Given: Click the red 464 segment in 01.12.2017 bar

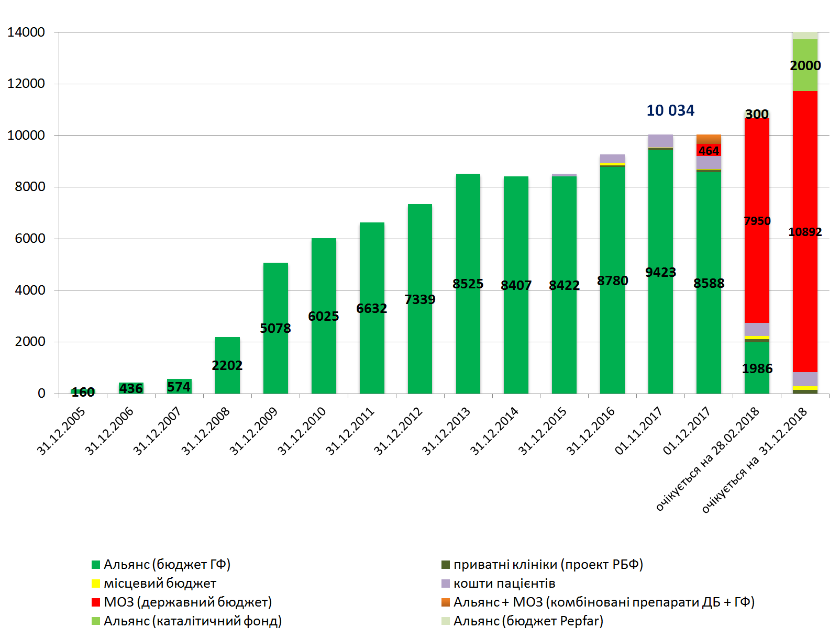Looking at the screenshot, I should (709, 150).
